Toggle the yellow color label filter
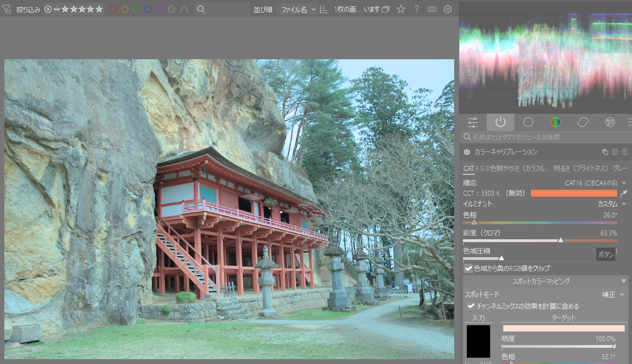 click(x=125, y=9)
